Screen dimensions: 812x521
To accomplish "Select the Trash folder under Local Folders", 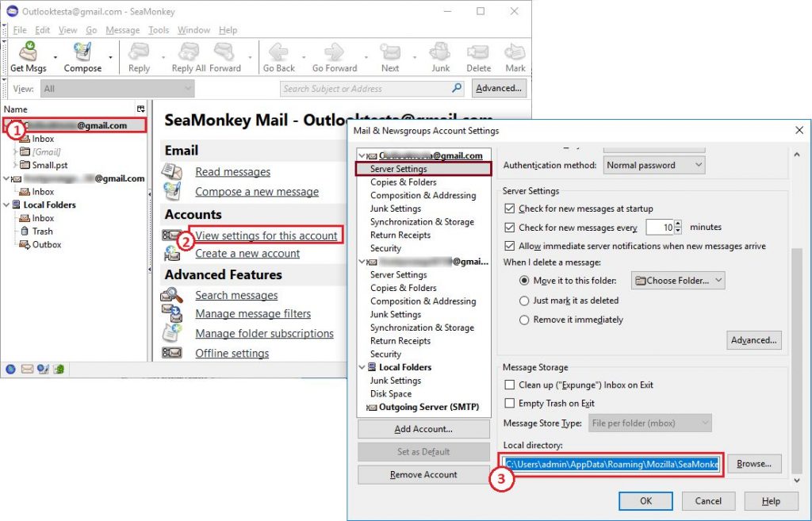I will click(x=42, y=232).
